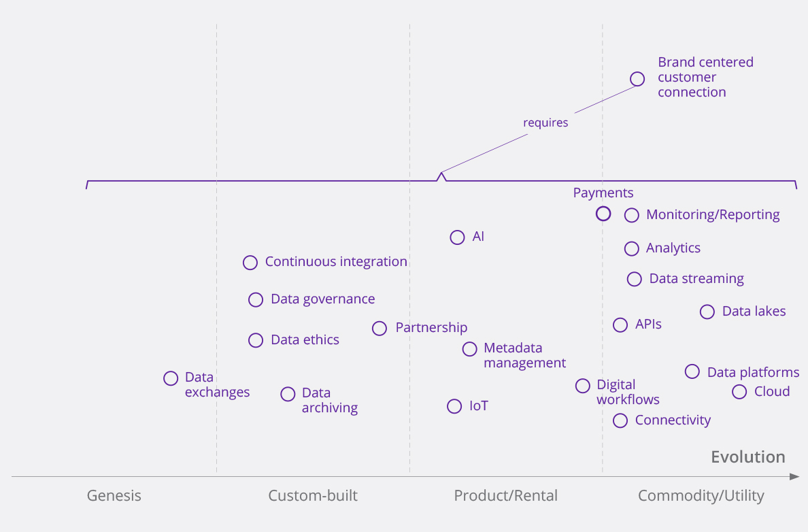808x532 pixels.
Task: Click the Evolution axis title
Action: (748, 457)
